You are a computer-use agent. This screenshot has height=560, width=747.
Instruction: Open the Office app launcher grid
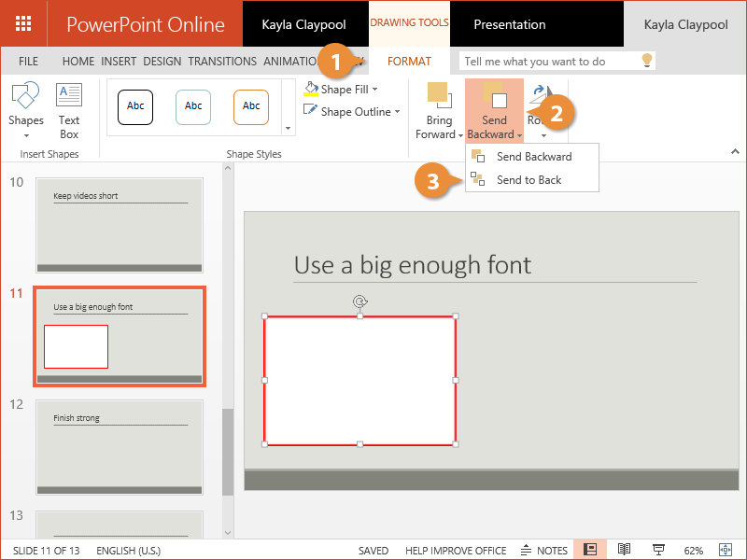point(23,23)
